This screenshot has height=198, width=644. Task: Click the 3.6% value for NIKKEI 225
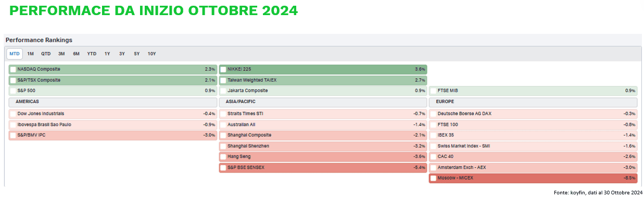point(420,69)
